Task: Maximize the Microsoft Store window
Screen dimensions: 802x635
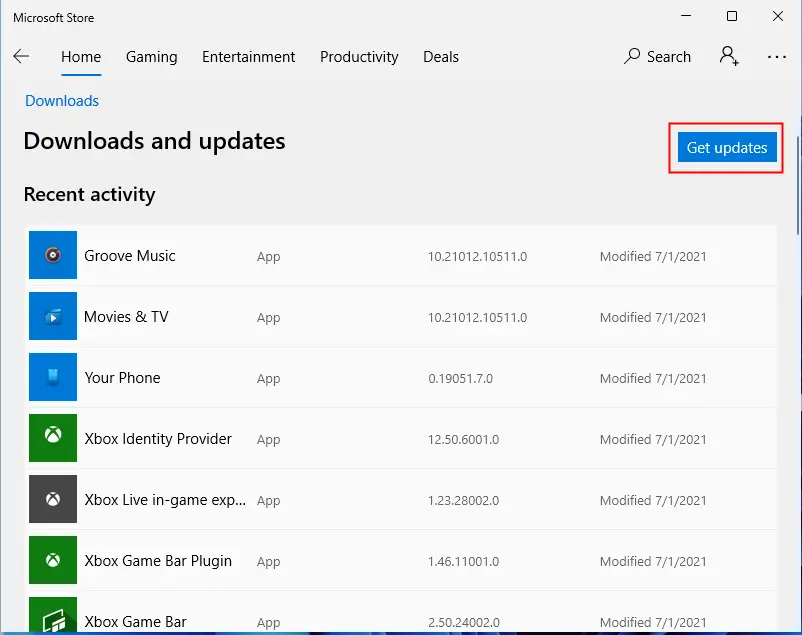Action: point(732,16)
